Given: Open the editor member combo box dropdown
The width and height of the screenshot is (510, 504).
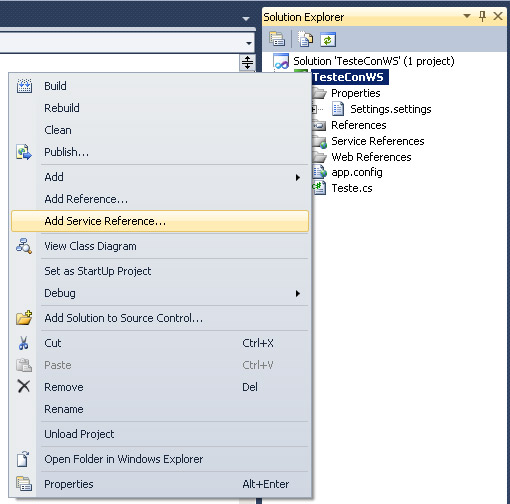Looking at the screenshot, I should 249,43.
